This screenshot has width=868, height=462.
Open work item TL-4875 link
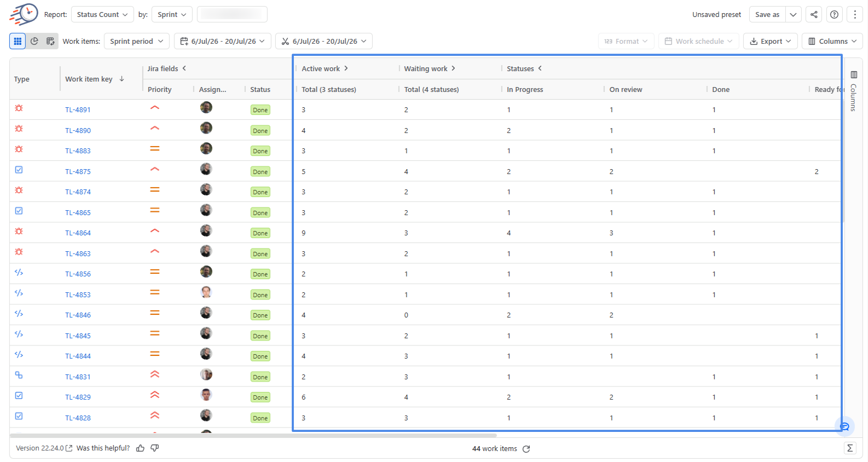[x=78, y=171]
